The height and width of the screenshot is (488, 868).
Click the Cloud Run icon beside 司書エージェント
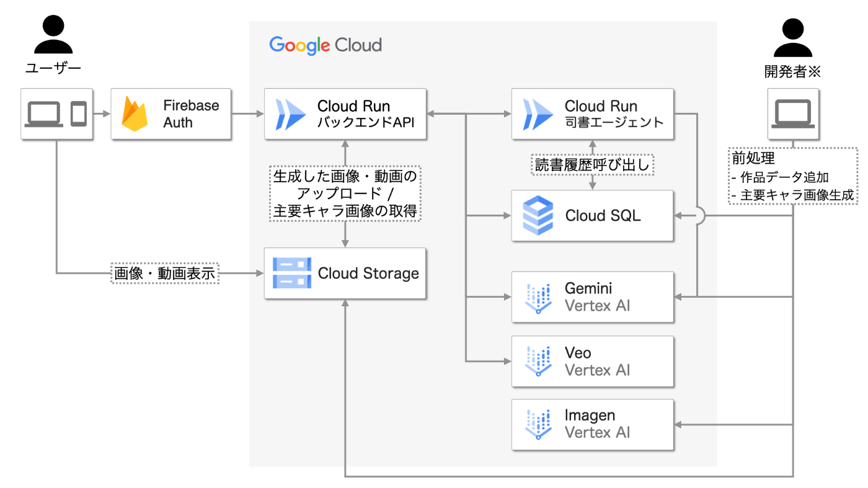pyautogui.click(x=538, y=113)
